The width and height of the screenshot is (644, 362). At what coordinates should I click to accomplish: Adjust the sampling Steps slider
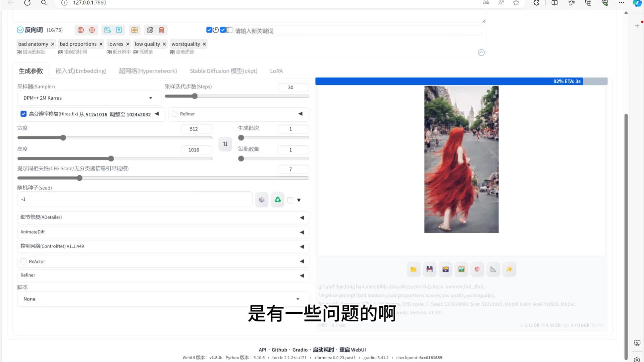point(237,96)
